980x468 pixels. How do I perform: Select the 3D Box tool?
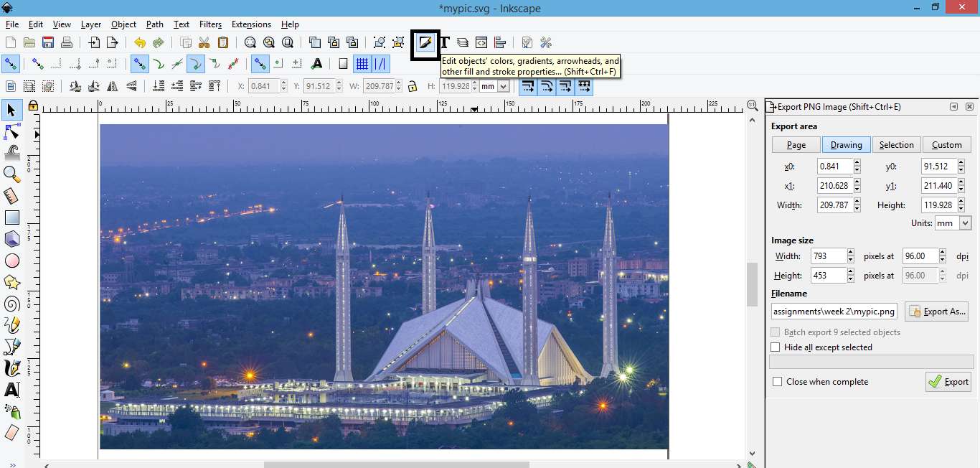pyautogui.click(x=11, y=239)
